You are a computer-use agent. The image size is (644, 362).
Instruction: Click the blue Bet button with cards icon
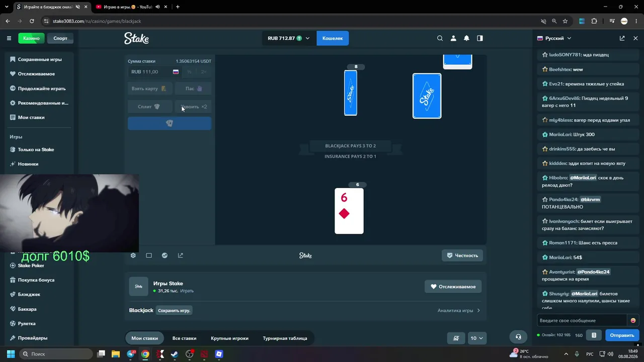click(x=170, y=124)
